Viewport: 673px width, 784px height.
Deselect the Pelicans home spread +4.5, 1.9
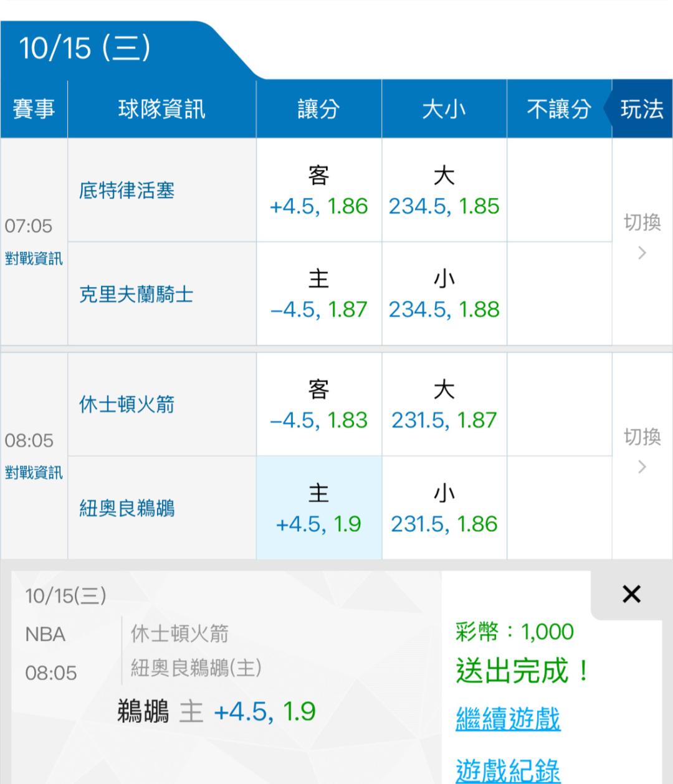pos(318,508)
